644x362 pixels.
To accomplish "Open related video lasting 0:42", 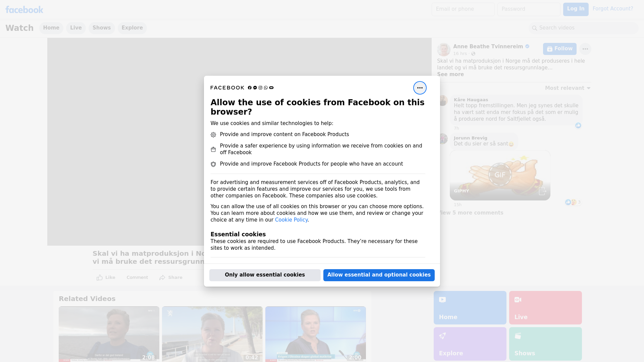I will pos(212,334).
